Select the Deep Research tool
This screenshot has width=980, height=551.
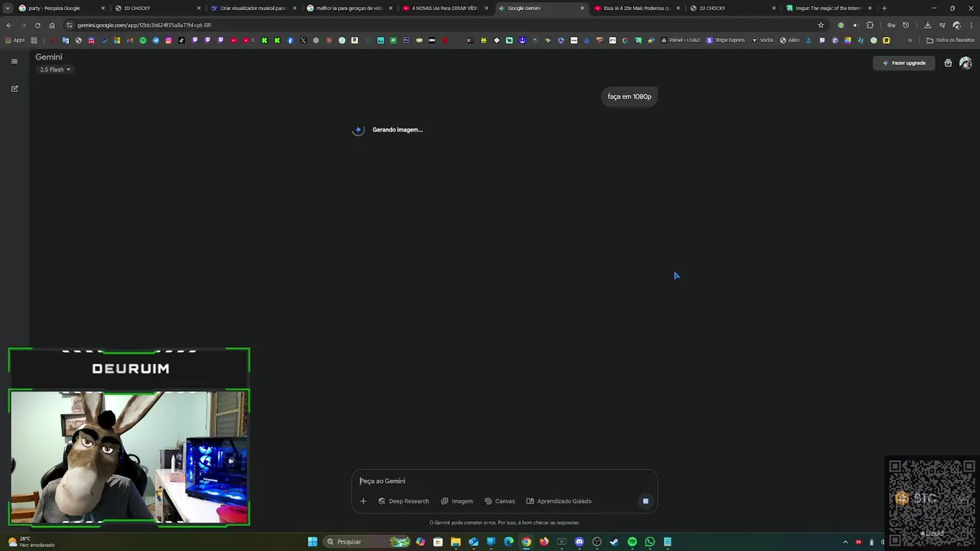click(403, 501)
